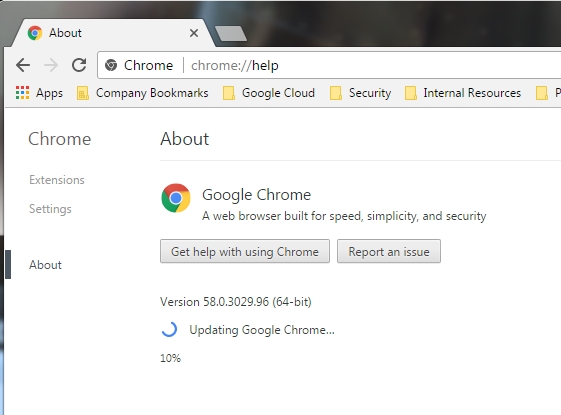561x415 pixels.
Task: Click the Chrome favicon on the About tab
Action: click(35, 33)
